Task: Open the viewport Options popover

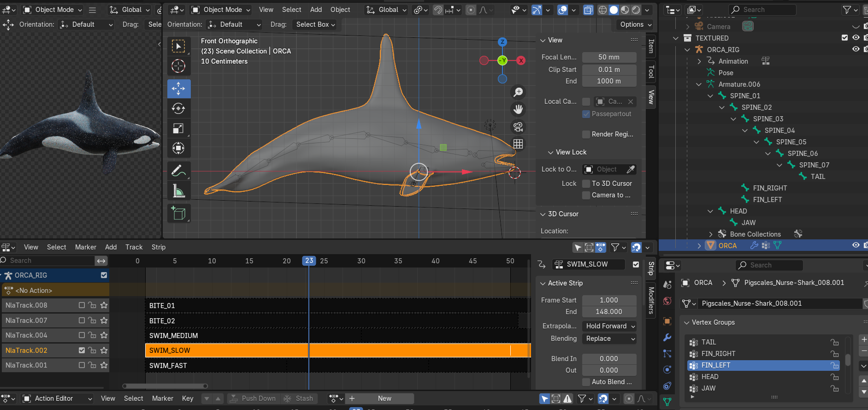Action: 636,24
